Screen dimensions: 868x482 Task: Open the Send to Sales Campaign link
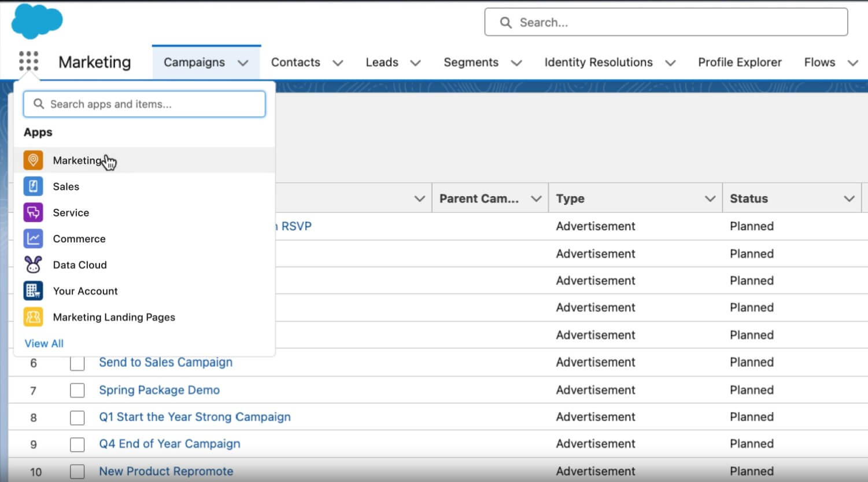click(x=165, y=362)
